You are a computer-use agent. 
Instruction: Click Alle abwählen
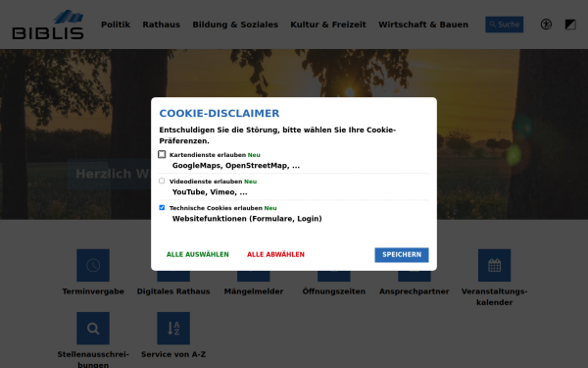click(x=275, y=254)
